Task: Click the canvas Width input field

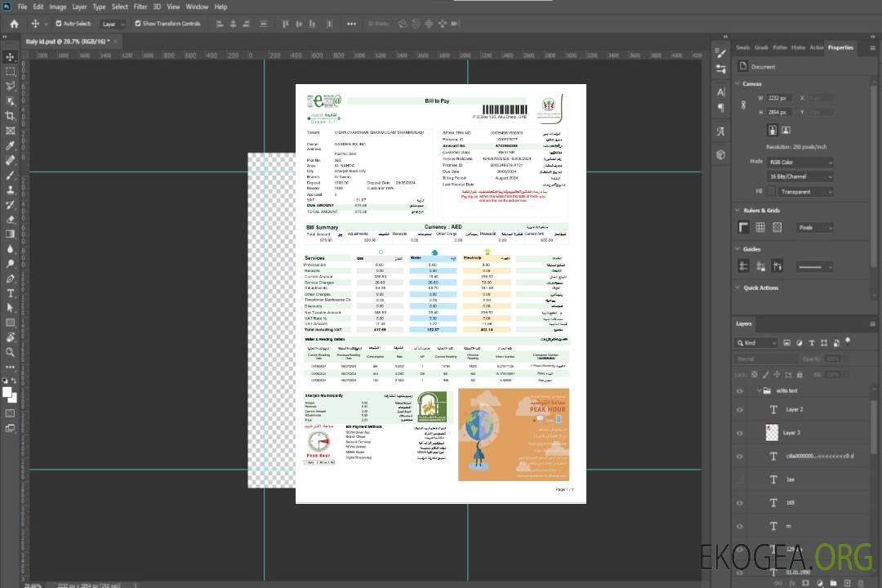Action: (x=779, y=98)
